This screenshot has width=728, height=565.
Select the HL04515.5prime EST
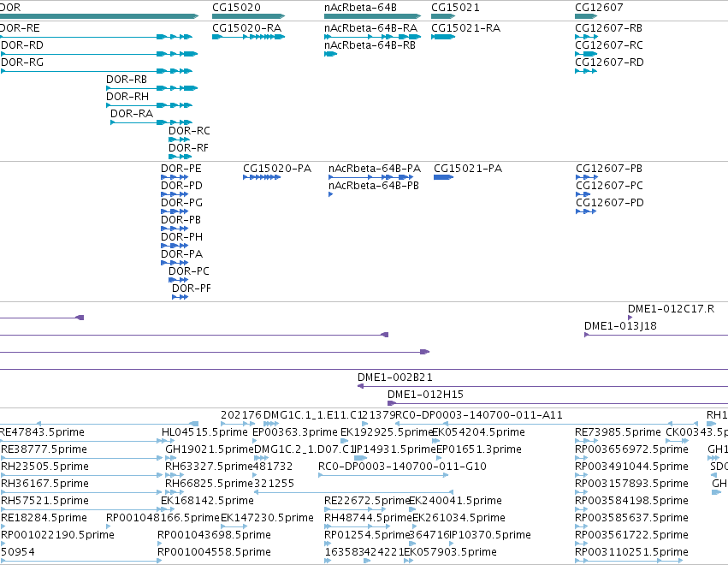point(168,441)
